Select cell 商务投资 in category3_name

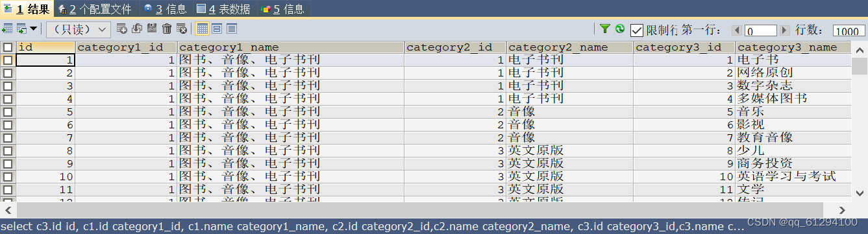[793, 163]
